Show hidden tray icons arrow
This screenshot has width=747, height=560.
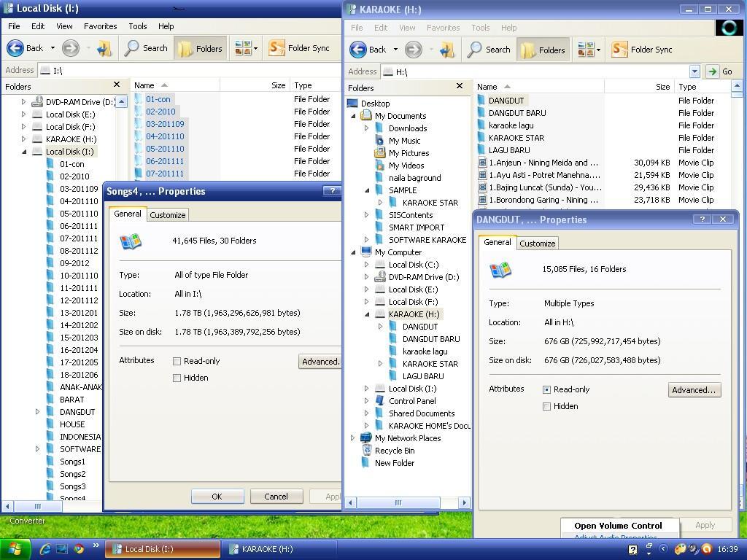(x=663, y=549)
